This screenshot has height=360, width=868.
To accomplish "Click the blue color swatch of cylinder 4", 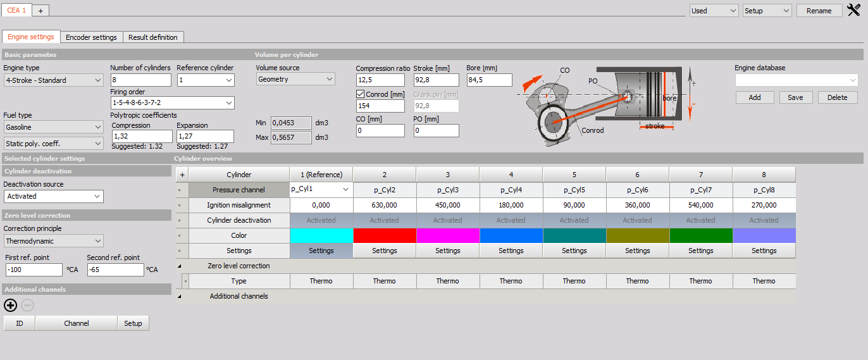I will (x=511, y=235).
